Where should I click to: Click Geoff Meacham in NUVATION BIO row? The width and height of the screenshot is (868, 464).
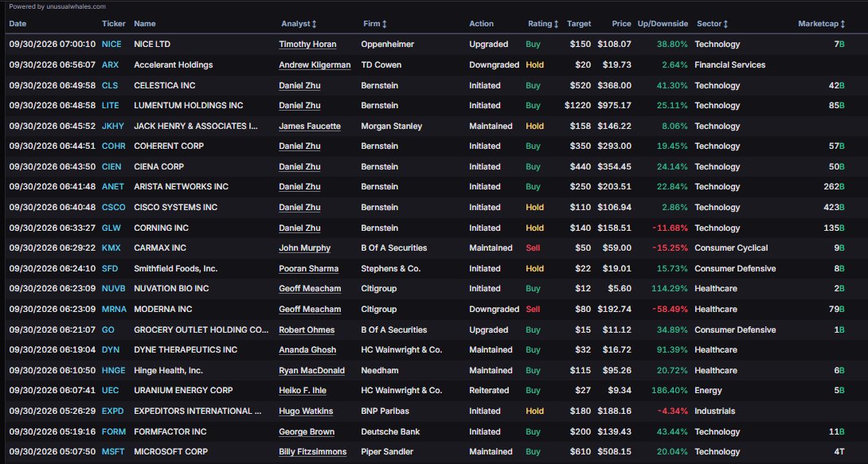click(310, 288)
